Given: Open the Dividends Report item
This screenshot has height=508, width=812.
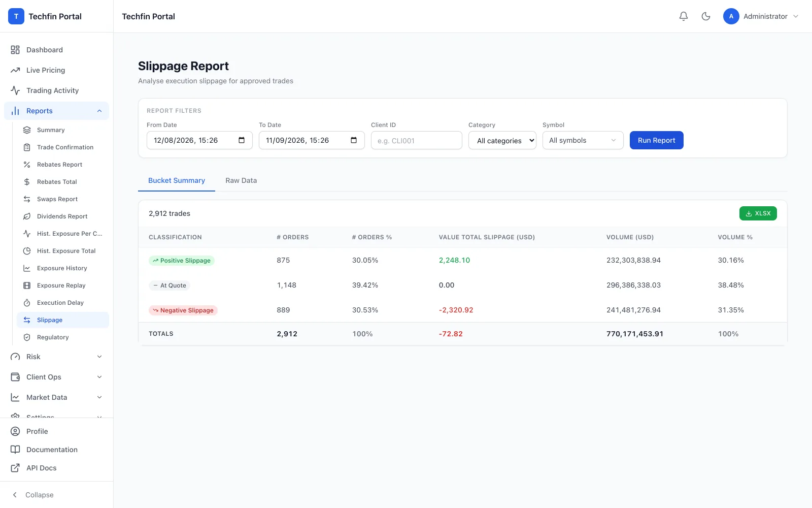Looking at the screenshot, I should pos(63,216).
